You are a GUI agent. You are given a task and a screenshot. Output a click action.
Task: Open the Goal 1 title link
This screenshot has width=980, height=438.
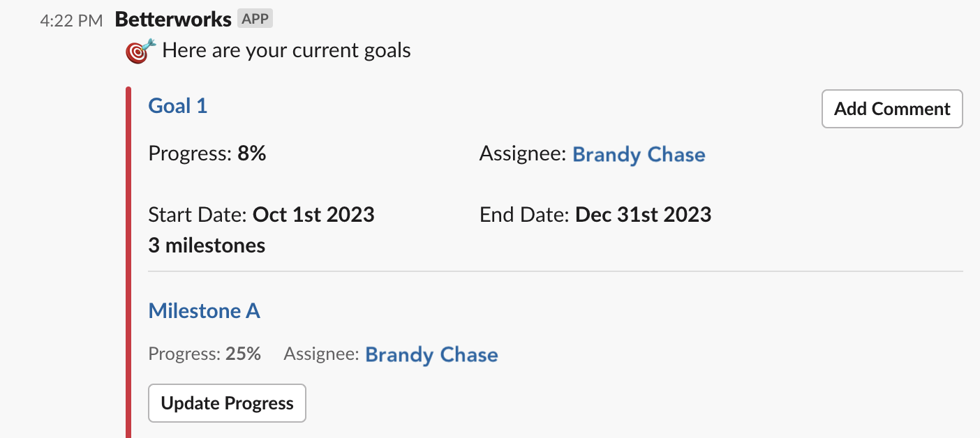pos(178,106)
